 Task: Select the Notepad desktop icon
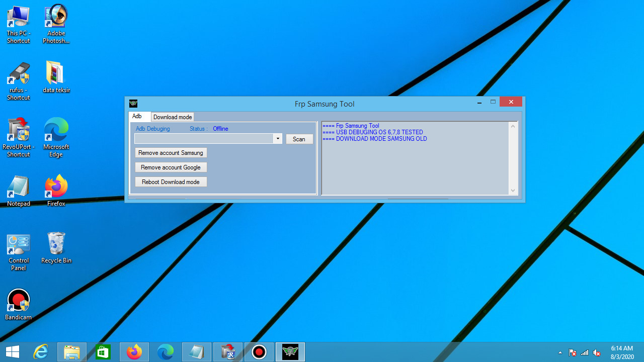19,191
